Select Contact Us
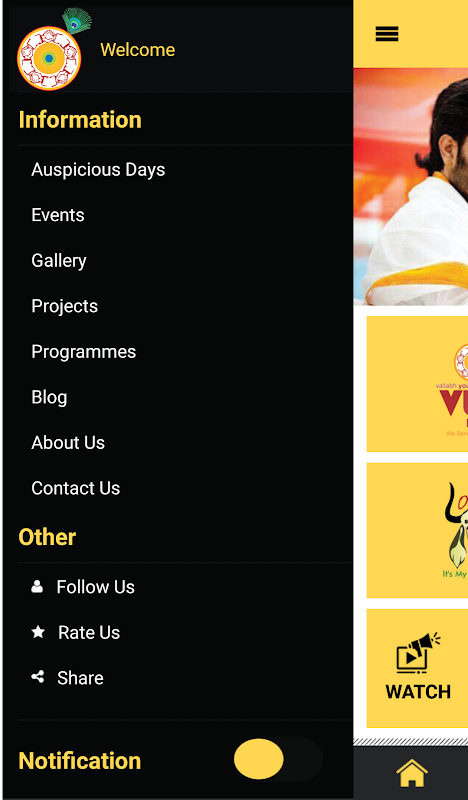The image size is (468, 800). (76, 488)
